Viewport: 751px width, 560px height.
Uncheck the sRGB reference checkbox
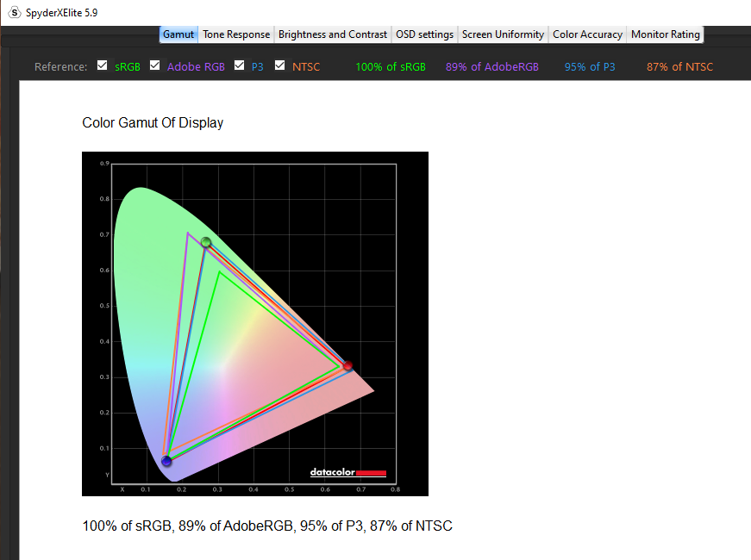coord(103,65)
